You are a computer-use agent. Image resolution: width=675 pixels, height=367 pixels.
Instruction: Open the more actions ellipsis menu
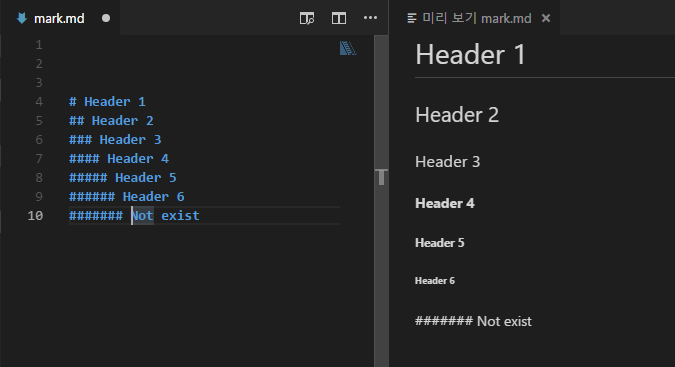[x=370, y=18]
